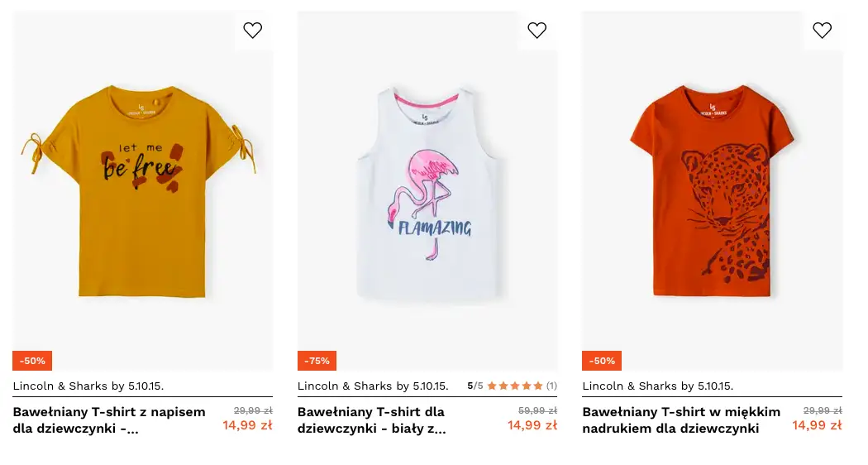Open the orange leopard print T-shirt image
This screenshot has height=465, width=868.
point(712,190)
